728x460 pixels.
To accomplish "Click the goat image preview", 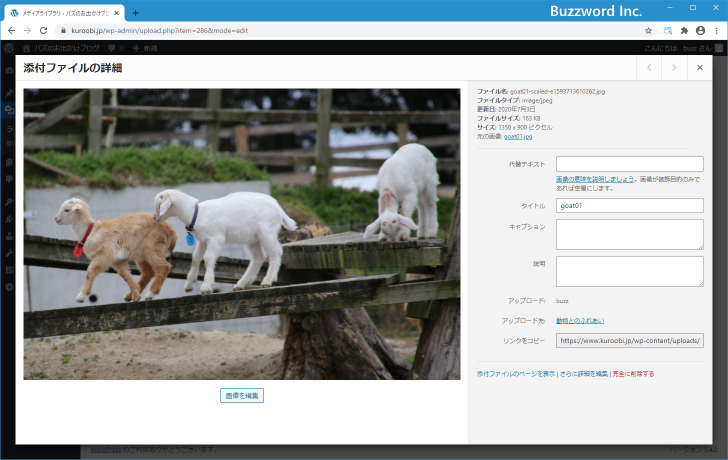I will [x=242, y=234].
